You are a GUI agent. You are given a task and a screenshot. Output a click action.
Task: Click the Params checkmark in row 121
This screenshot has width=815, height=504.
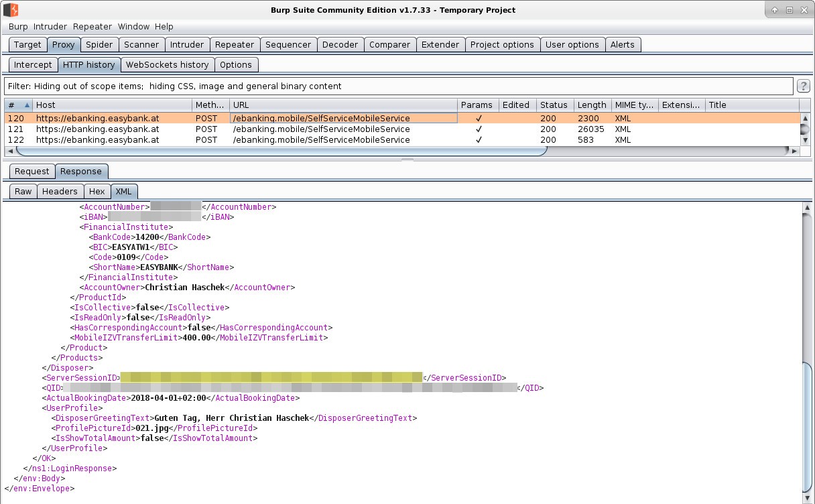click(479, 129)
